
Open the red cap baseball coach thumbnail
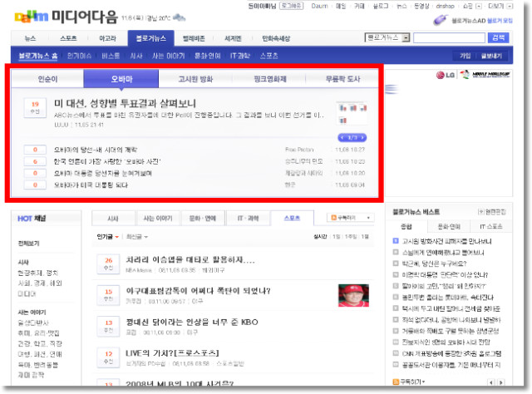click(x=353, y=295)
